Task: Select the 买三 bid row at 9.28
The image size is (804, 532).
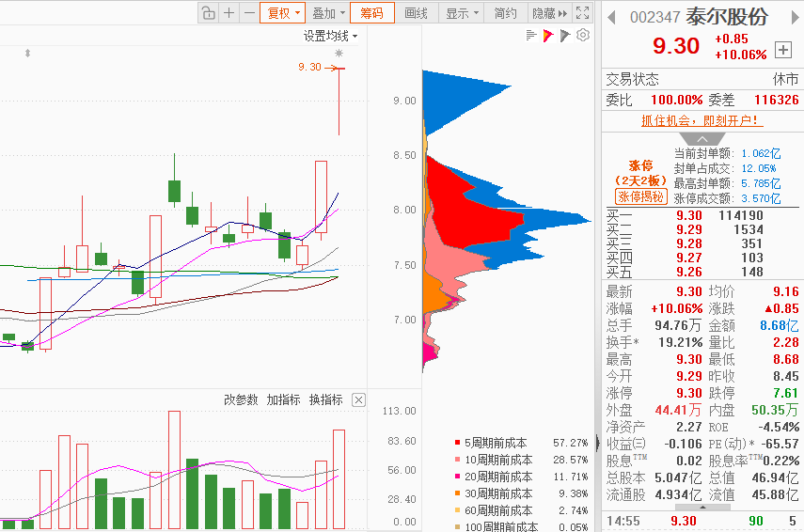Action: (x=702, y=243)
